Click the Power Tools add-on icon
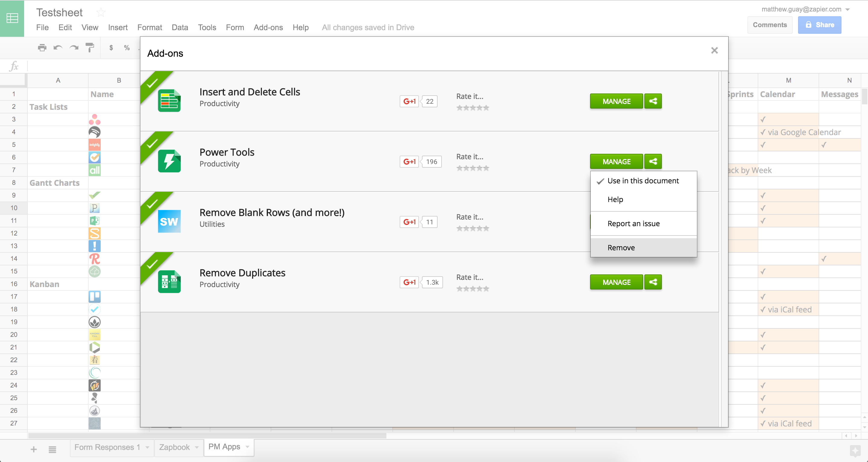868x462 pixels. pos(168,161)
